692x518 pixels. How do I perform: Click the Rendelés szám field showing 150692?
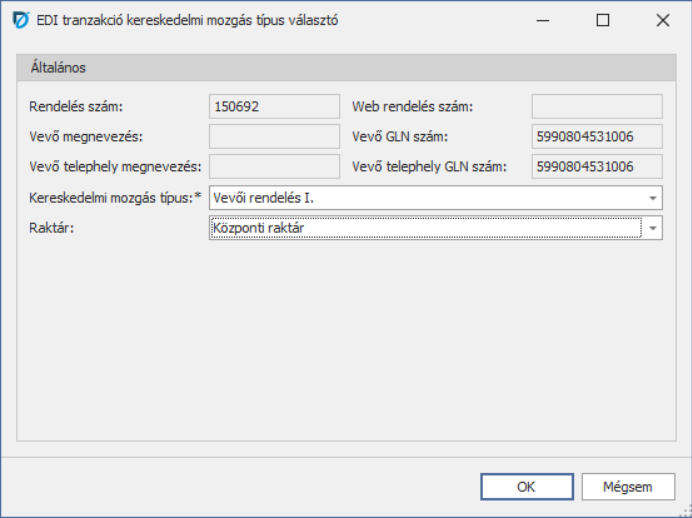(274, 106)
